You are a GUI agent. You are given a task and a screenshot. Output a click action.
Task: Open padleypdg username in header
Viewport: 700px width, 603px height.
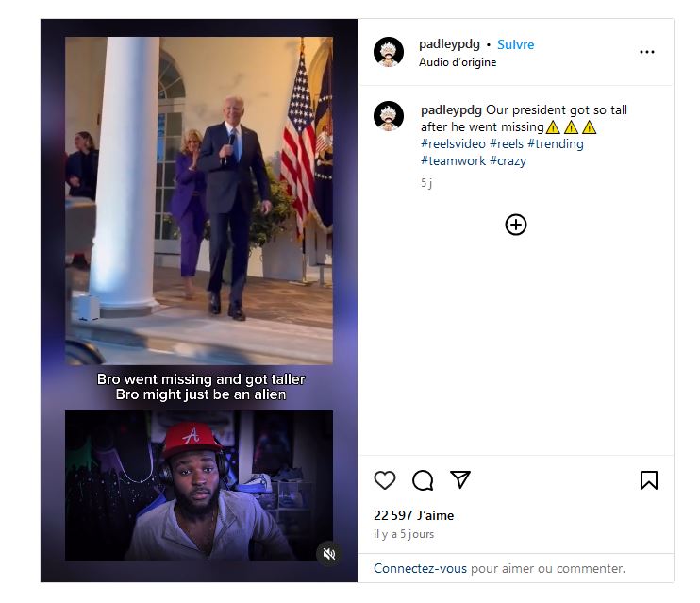coord(450,44)
